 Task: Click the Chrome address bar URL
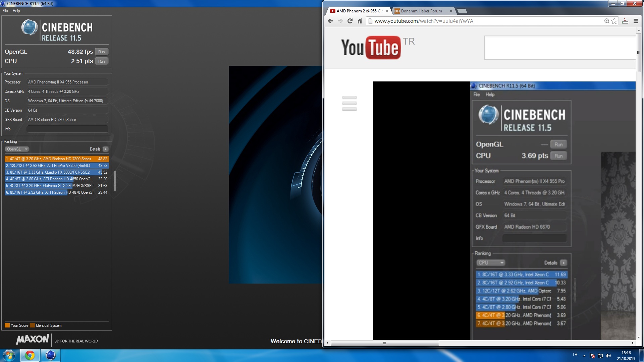424,21
